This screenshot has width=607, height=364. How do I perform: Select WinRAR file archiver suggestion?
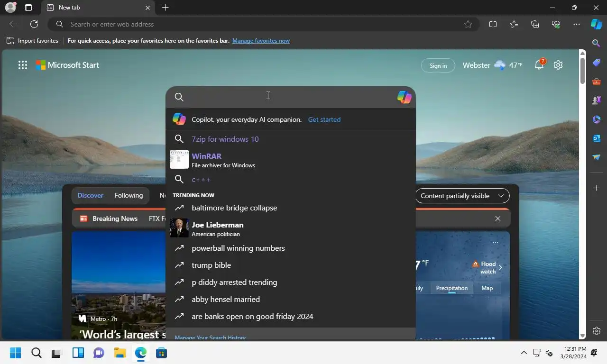click(291, 160)
